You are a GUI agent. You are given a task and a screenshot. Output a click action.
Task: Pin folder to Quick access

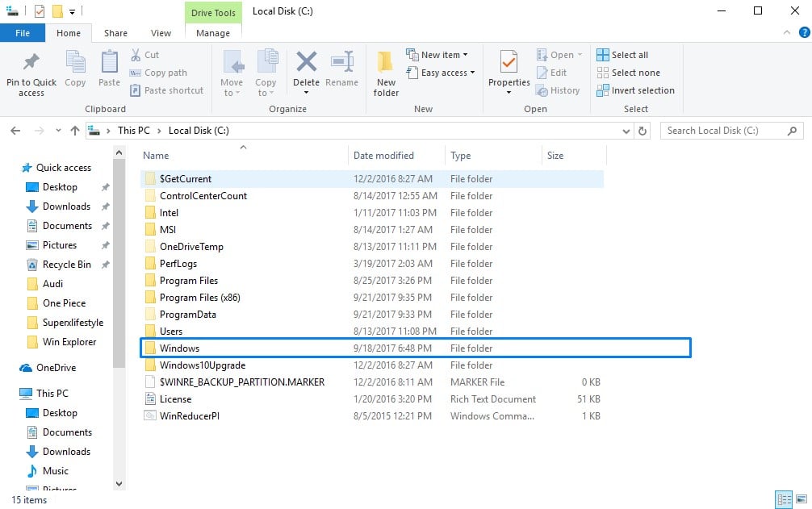(x=31, y=73)
